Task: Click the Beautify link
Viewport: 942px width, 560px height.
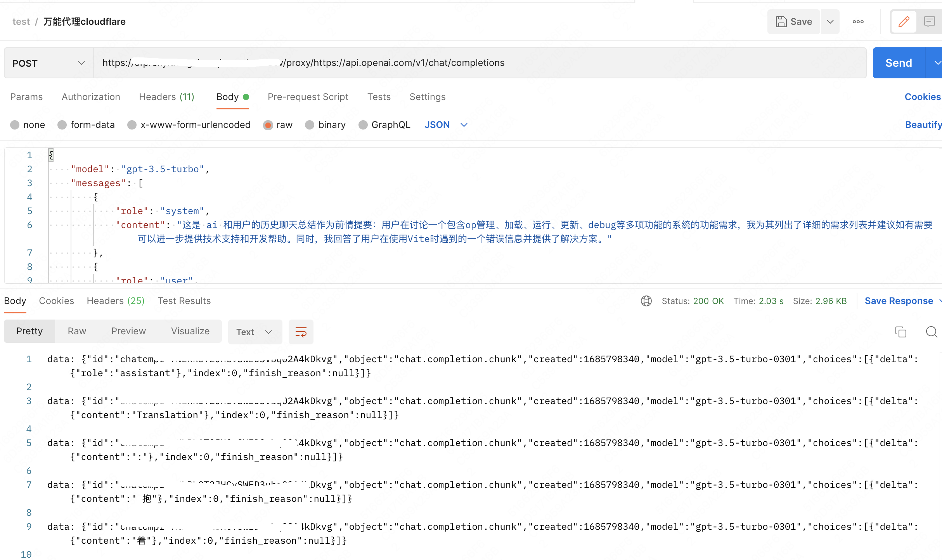Action: click(923, 125)
